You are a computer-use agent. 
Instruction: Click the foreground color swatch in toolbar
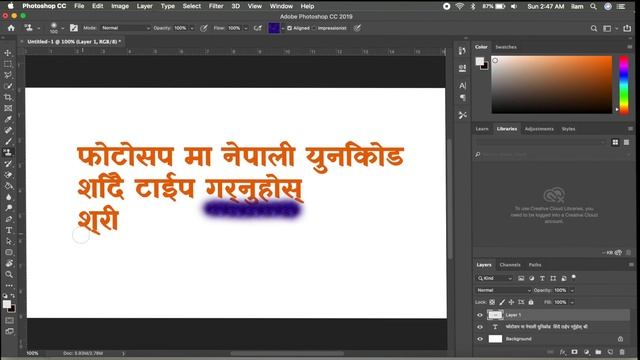(x=7, y=304)
